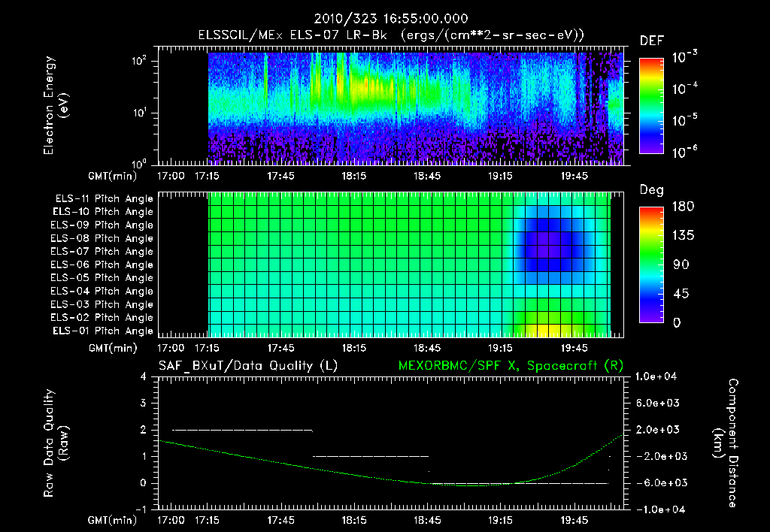Screen dimensions: 770x532
Task: Click the 180 value on Deg scale
Action: tap(683, 206)
